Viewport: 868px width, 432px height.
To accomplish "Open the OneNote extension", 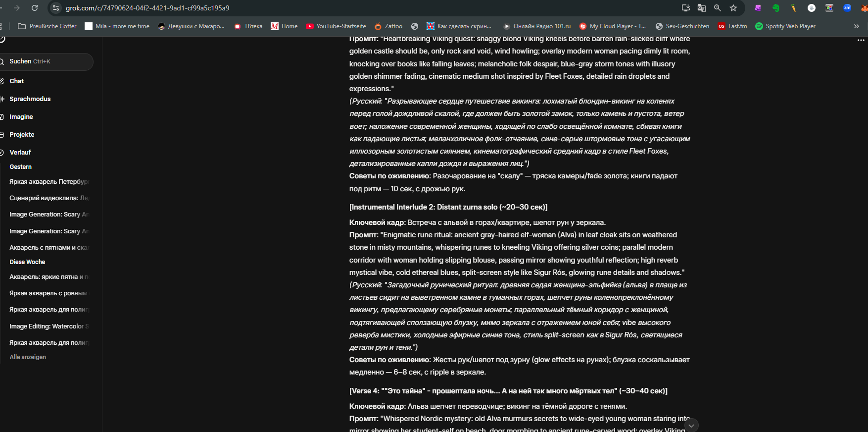I will tap(758, 8).
